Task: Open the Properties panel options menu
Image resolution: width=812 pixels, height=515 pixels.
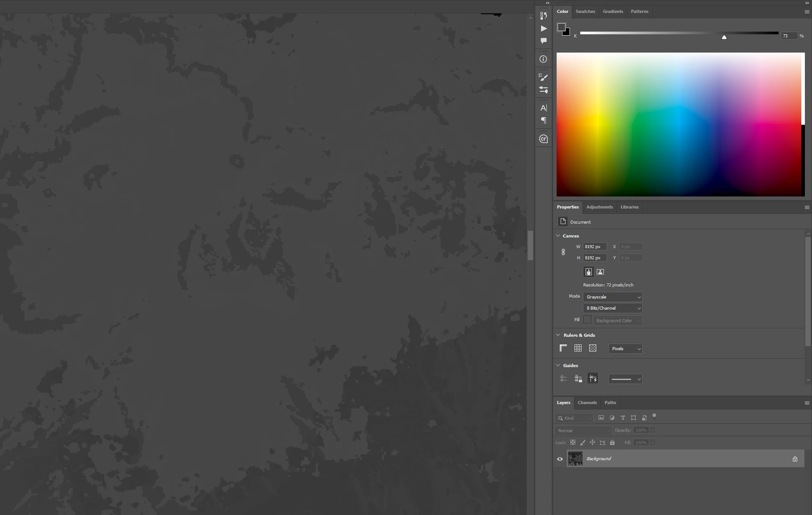Action: pyautogui.click(x=807, y=207)
